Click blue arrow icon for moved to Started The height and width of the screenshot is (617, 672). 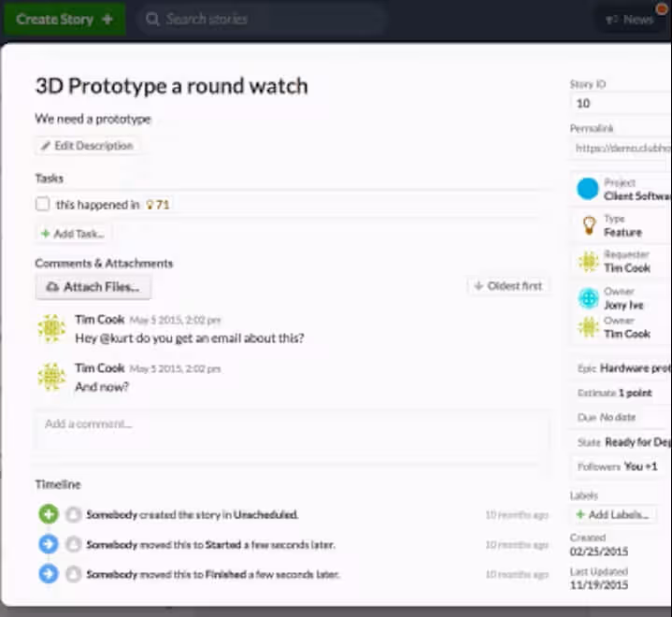pyautogui.click(x=49, y=544)
